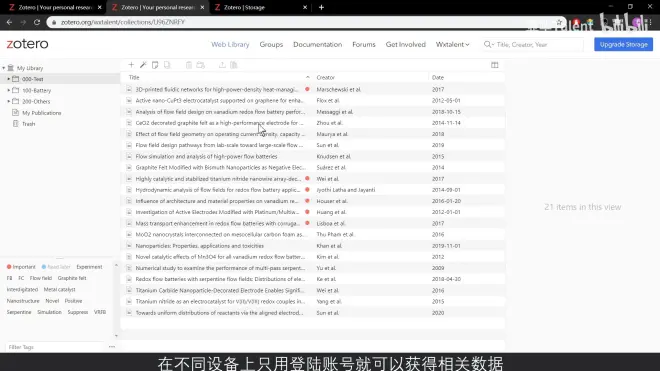The width and height of the screenshot is (660, 371).
Task: Select 'Flow simulation and analysis of high-power' item
Action: pos(312,156)
